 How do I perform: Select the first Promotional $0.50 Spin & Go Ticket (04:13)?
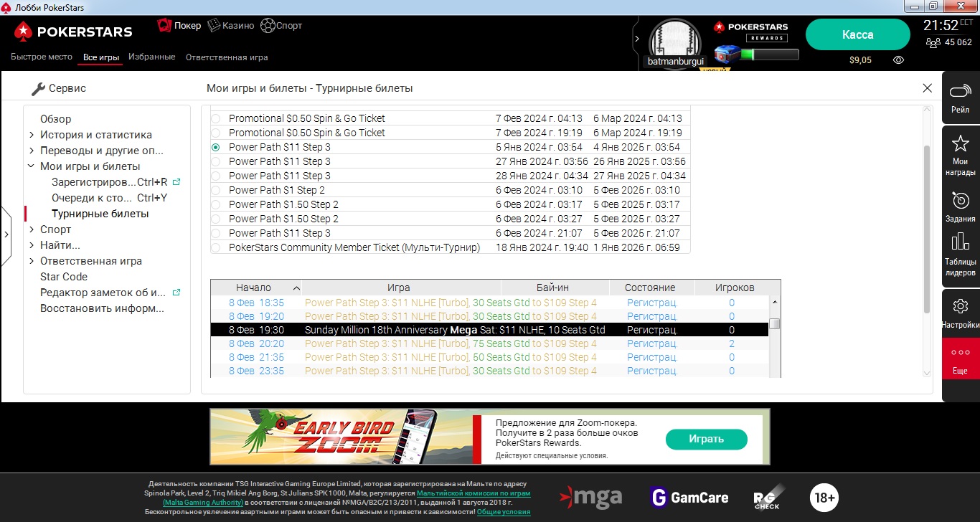(215, 118)
